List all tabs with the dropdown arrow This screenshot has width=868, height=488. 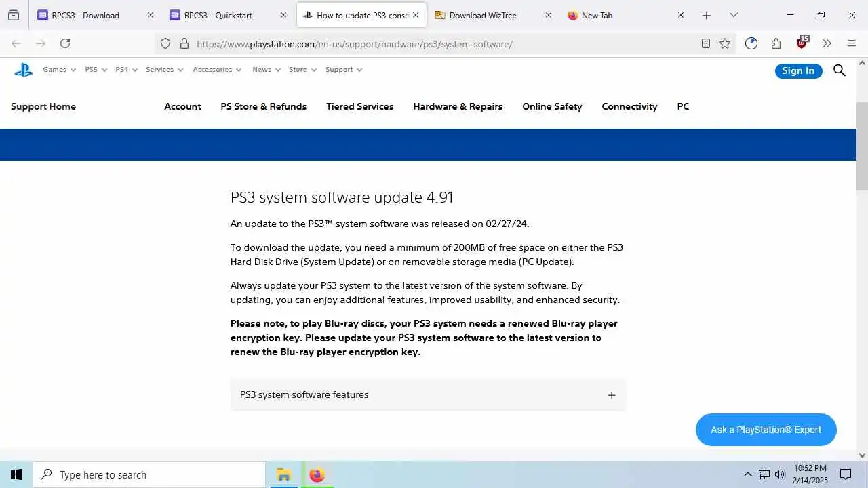(733, 15)
